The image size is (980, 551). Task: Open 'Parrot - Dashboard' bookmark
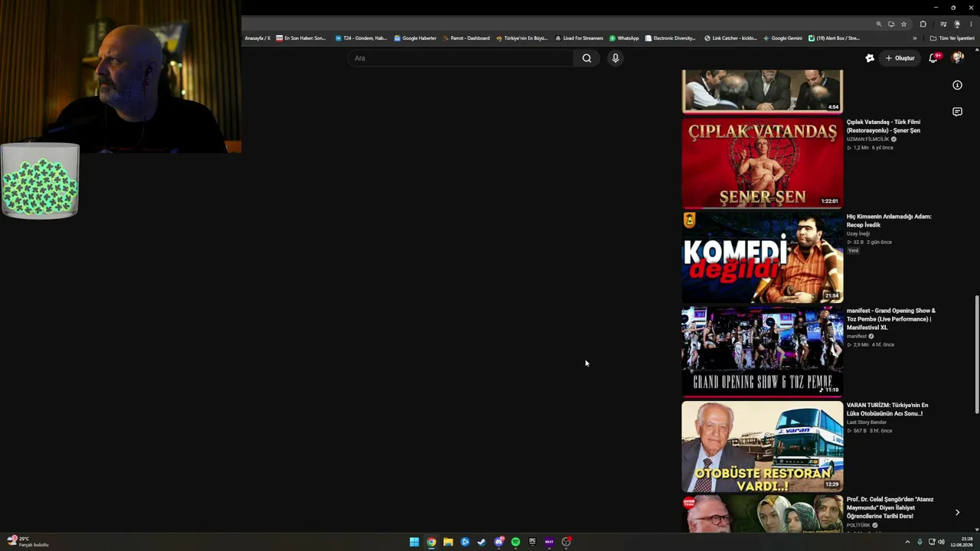pos(466,37)
